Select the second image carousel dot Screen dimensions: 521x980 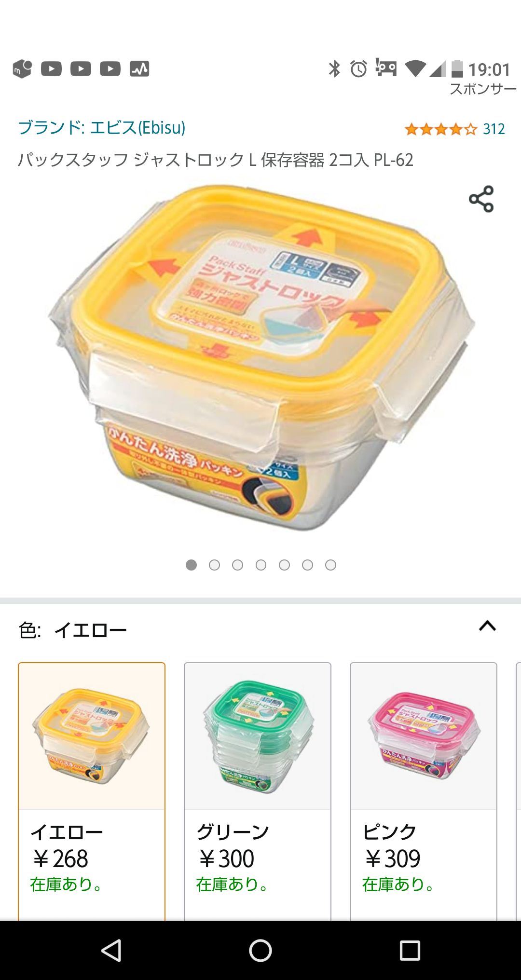(x=214, y=565)
